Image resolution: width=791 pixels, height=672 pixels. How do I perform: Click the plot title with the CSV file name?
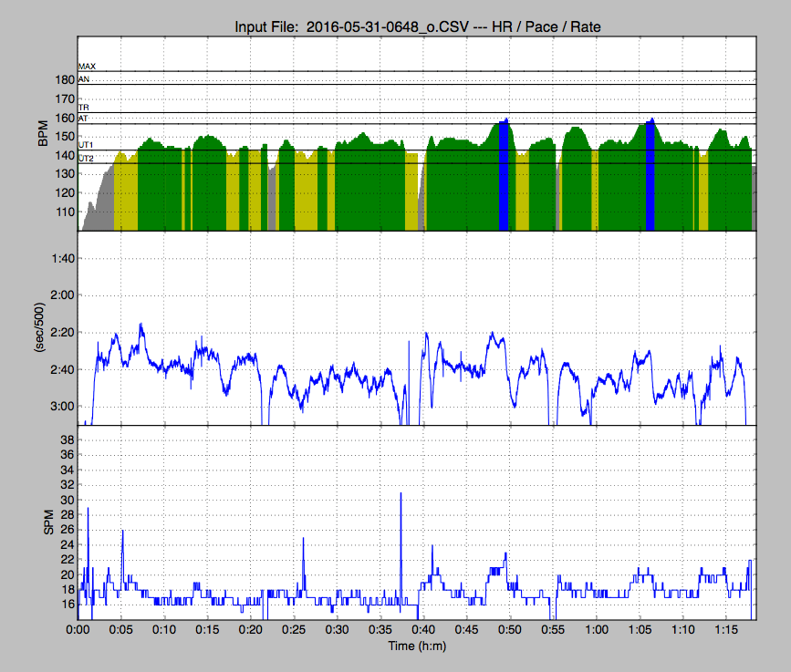(x=417, y=27)
